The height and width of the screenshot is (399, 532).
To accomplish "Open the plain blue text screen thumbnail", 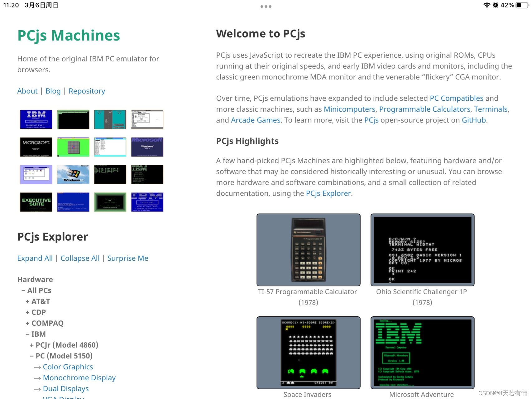I will coord(73,202).
